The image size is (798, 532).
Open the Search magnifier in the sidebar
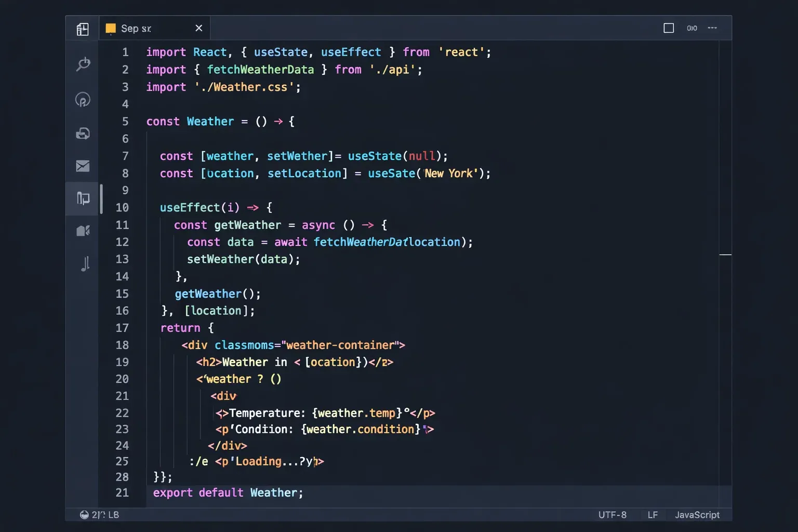(x=83, y=64)
